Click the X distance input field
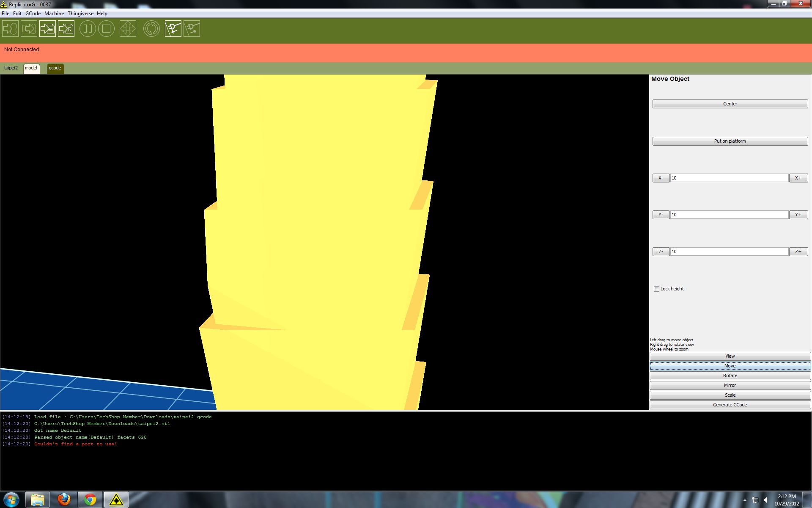 pyautogui.click(x=729, y=178)
